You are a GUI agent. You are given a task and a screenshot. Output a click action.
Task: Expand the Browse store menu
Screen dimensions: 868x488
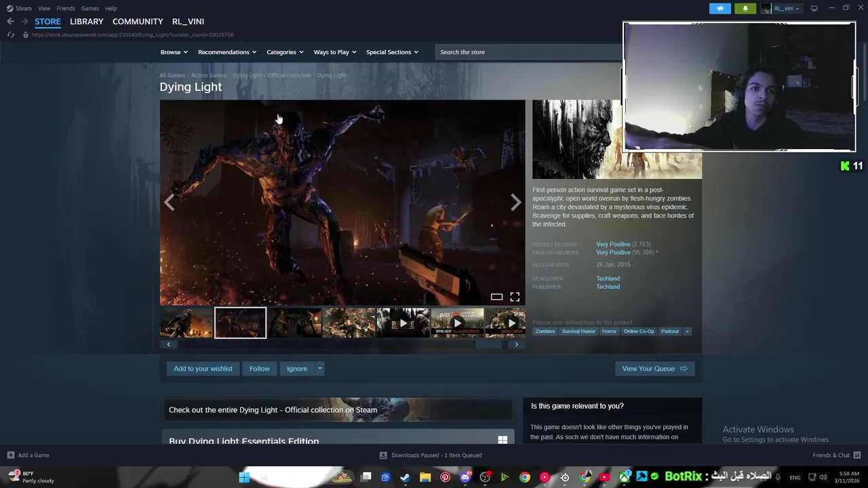coord(174,52)
